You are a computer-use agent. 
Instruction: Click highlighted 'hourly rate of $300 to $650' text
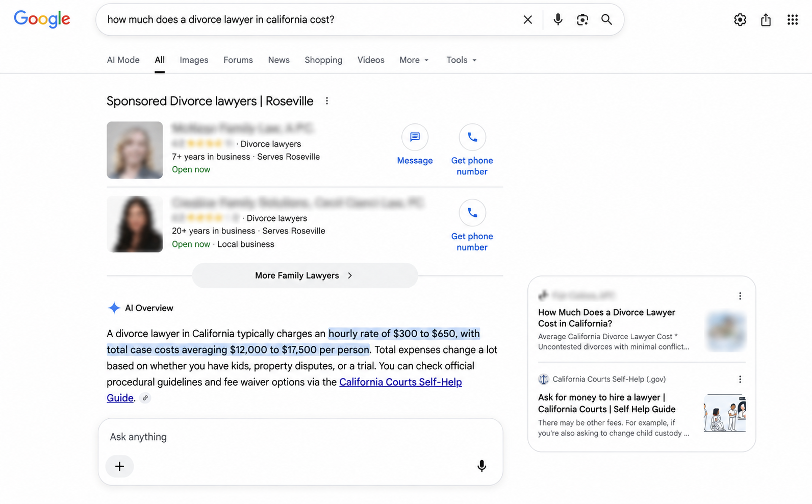pyautogui.click(x=392, y=334)
